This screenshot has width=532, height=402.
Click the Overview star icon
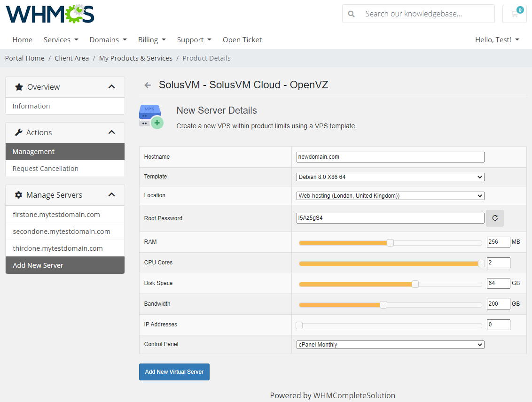(19, 87)
